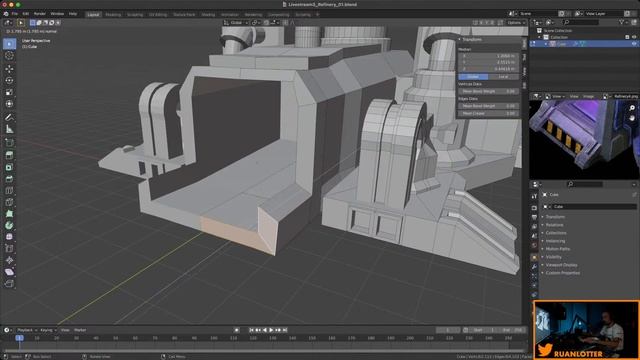This screenshot has width=640, height=360.
Task: Toggle Collection exclude checkbox in outliner
Action: pyautogui.click(x=627, y=37)
